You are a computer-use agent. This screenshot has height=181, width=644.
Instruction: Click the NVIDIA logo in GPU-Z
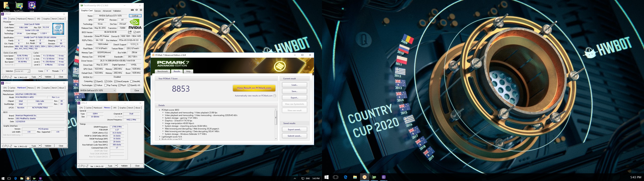click(x=135, y=24)
